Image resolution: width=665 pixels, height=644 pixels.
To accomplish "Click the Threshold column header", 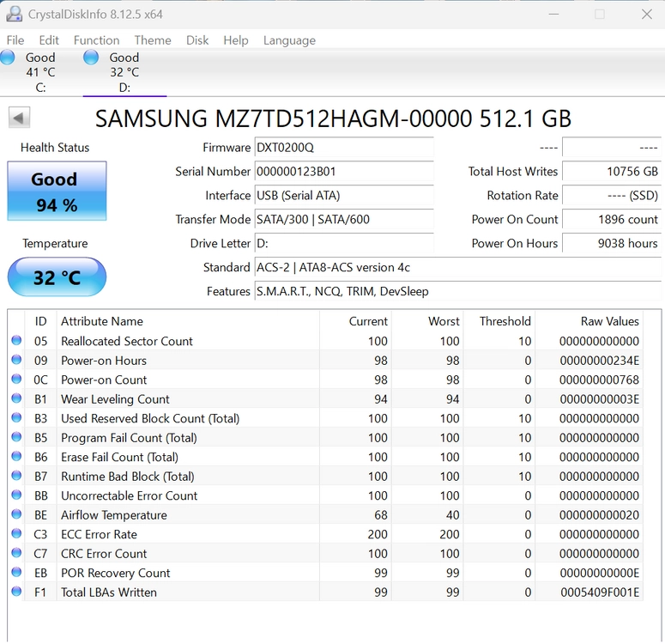I will [x=499, y=321].
